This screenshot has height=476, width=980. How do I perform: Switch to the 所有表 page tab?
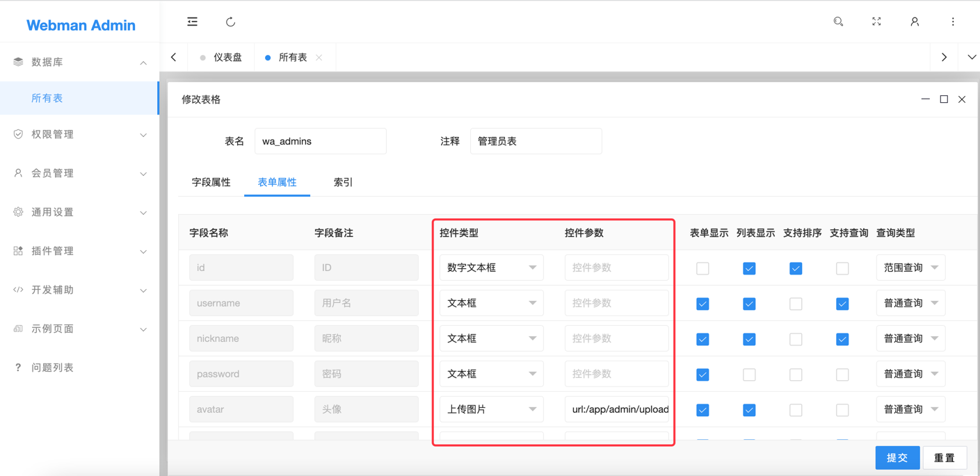(293, 58)
